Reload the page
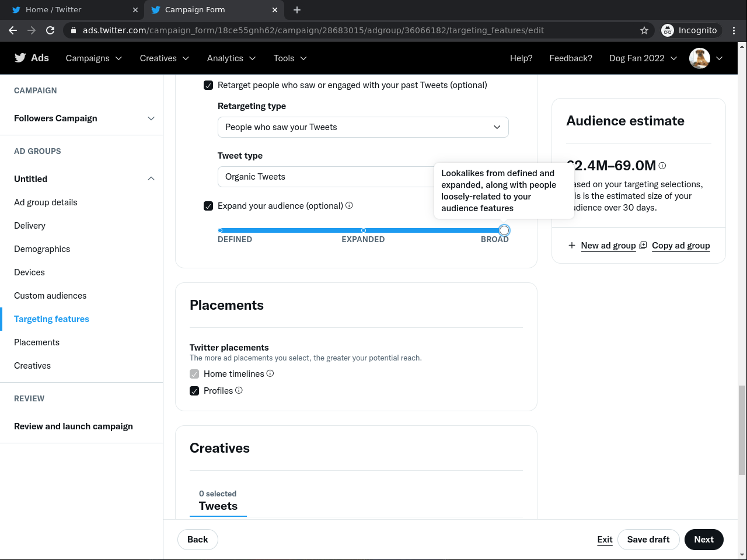The height and width of the screenshot is (560, 747). tap(50, 30)
